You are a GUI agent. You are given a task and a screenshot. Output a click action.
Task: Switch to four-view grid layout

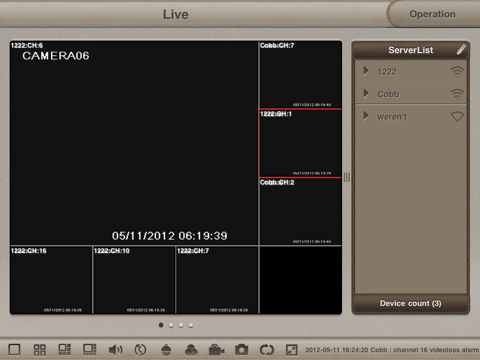point(39,350)
